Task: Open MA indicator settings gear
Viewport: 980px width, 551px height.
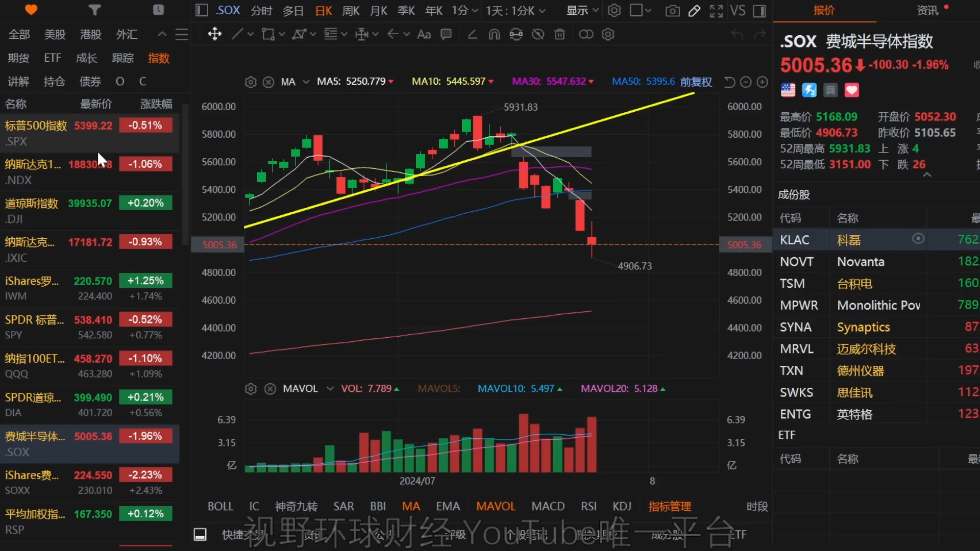Action: coord(250,82)
